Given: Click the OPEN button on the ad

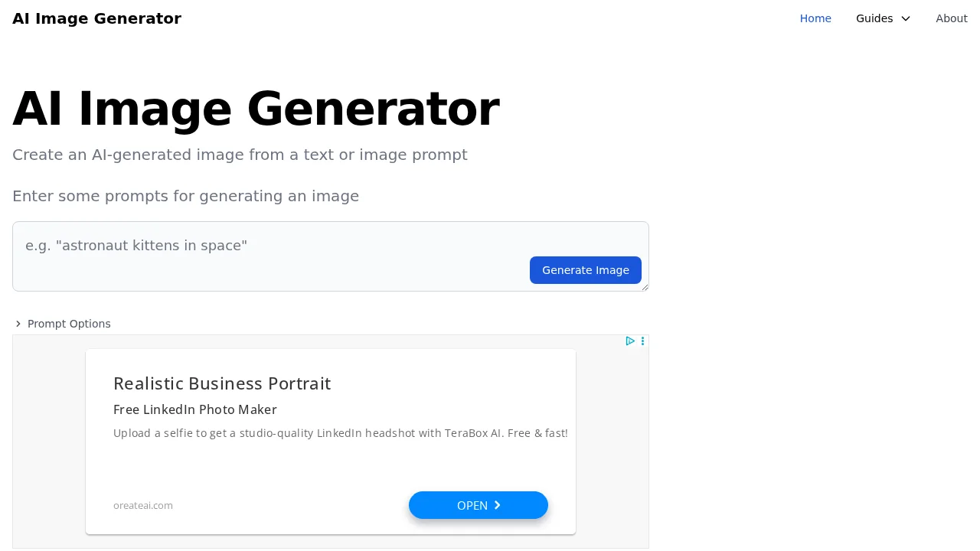Looking at the screenshot, I should tap(479, 505).
